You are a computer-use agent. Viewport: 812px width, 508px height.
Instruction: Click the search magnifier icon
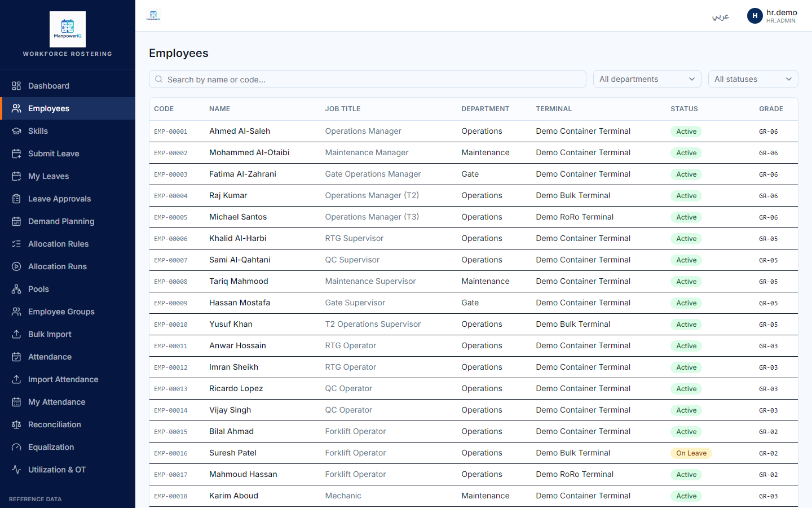159,80
